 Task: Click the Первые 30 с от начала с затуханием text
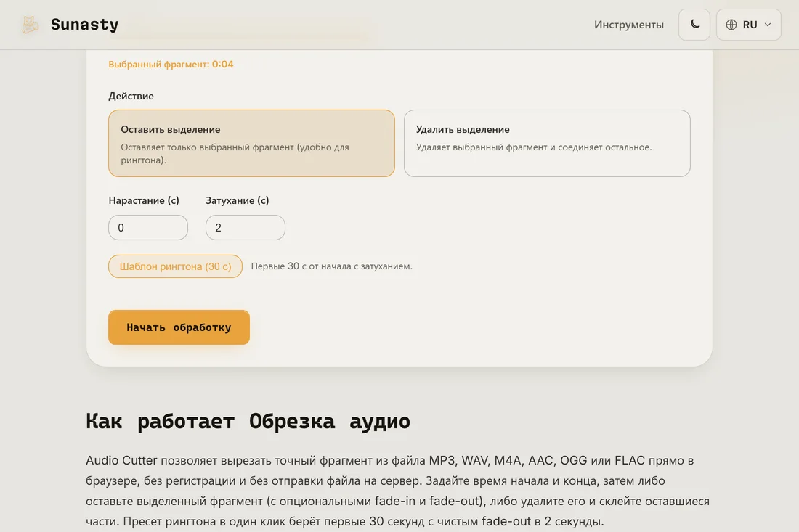[x=331, y=266]
